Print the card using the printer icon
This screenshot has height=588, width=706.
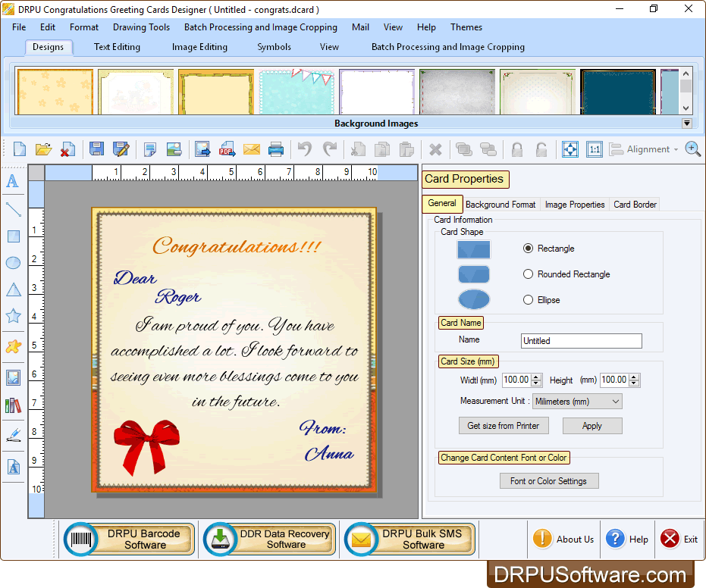point(276,149)
